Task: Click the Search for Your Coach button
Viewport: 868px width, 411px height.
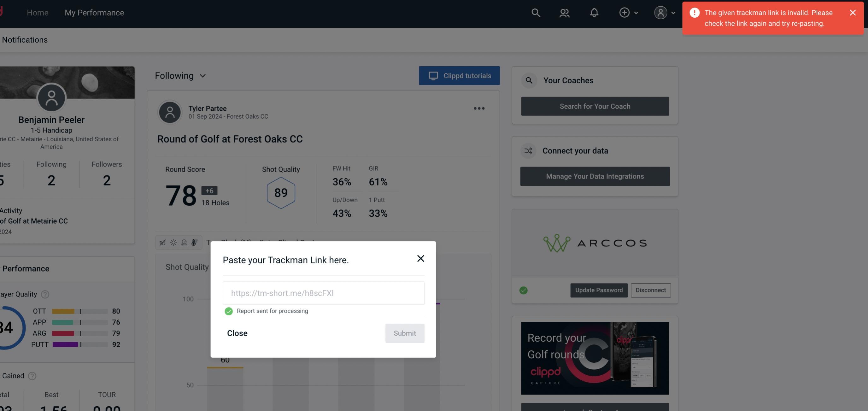Action: [x=595, y=106]
